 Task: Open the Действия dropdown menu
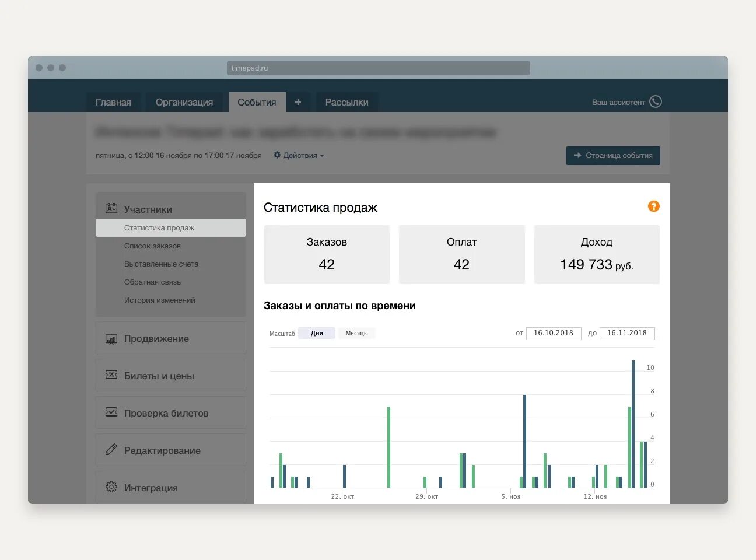(x=299, y=156)
